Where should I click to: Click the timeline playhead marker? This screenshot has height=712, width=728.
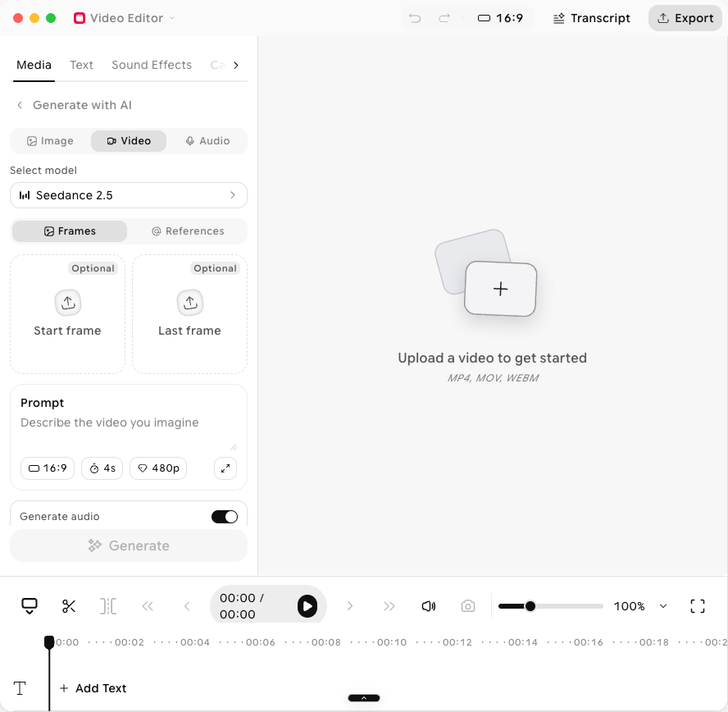tap(49, 642)
